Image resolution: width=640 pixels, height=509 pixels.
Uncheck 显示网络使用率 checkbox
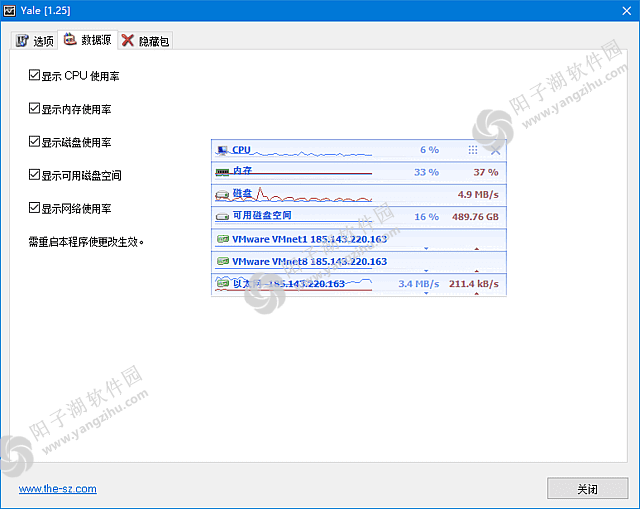(x=34, y=208)
